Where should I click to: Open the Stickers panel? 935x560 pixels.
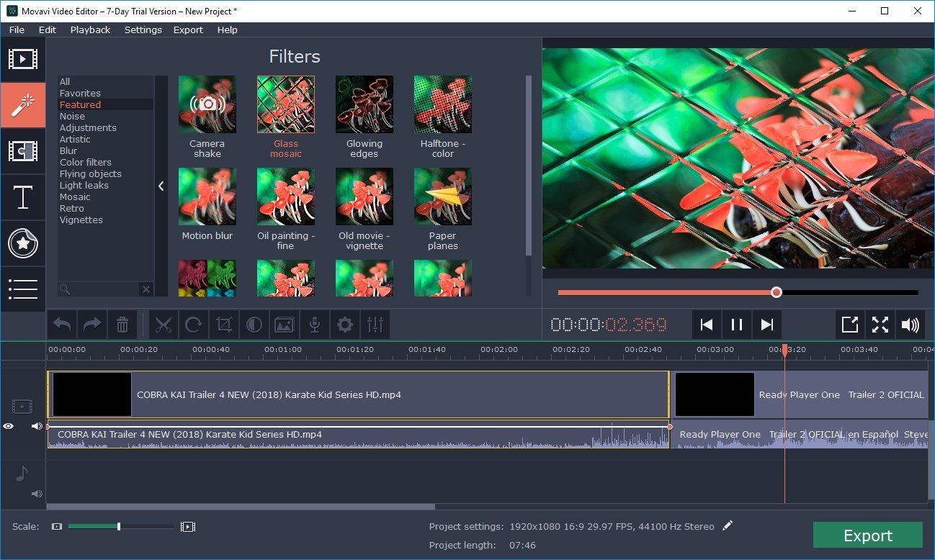point(23,243)
